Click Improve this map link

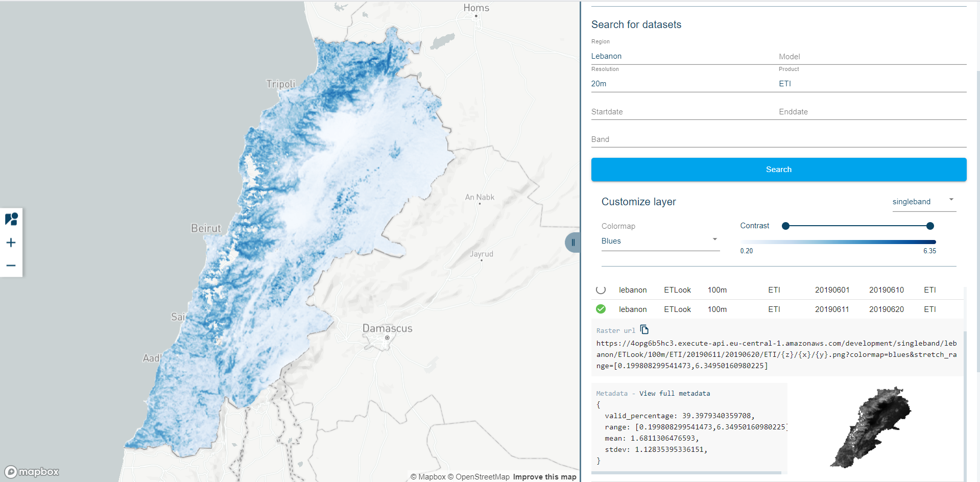click(544, 477)
